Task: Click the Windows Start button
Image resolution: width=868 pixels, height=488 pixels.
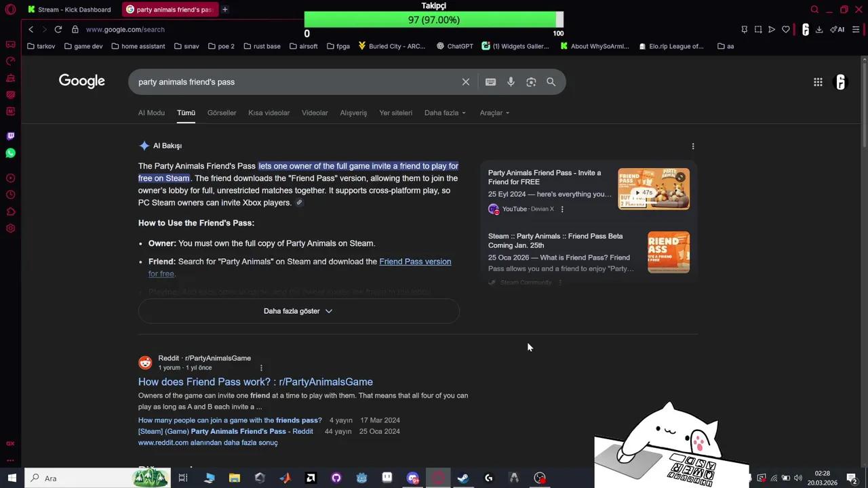Action: coord(12,478)
